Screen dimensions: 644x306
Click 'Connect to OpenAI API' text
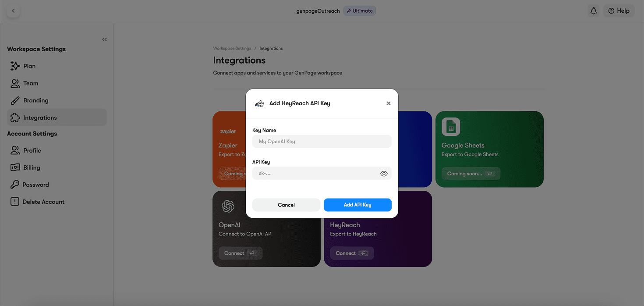pyautogui.click(x=245, y=234)
